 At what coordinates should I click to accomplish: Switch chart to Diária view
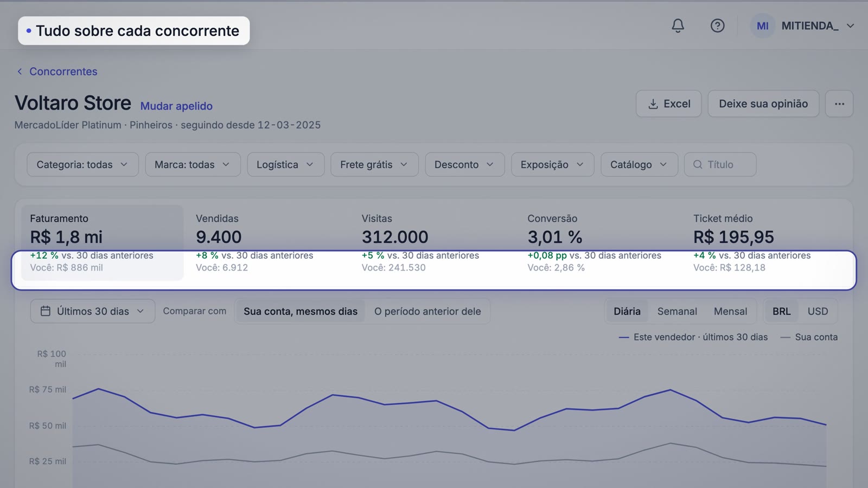coord(627,311)
